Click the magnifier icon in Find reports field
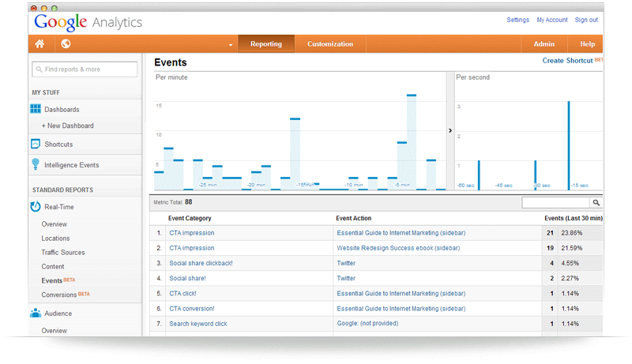The height and width of the screenshot is (364, 632). (39, 69)
